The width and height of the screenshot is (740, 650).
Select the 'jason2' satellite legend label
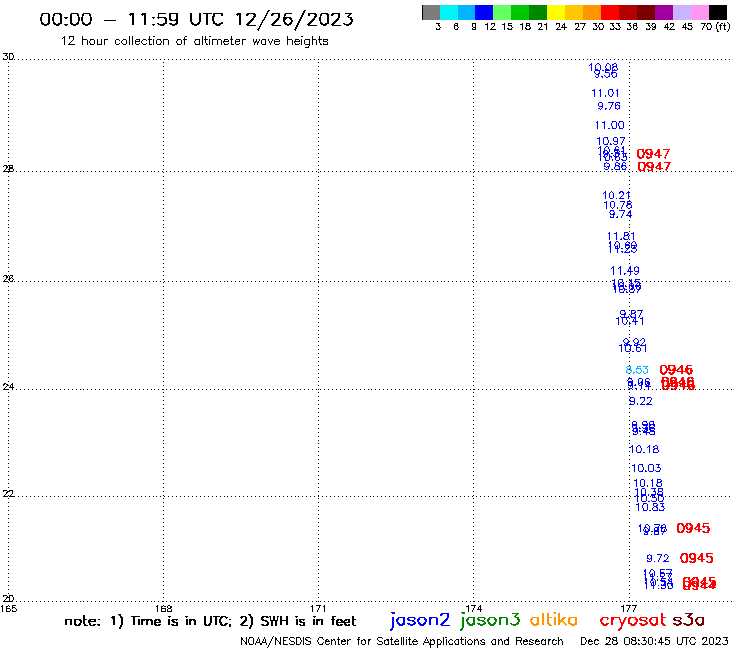(x=420, y=620)
